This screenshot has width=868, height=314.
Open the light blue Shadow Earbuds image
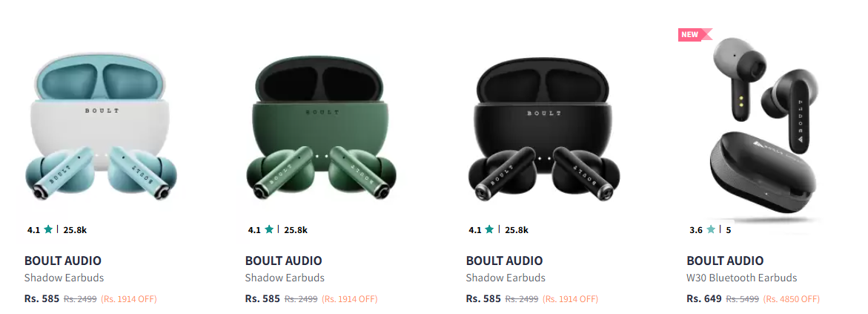tap(102, 128)
